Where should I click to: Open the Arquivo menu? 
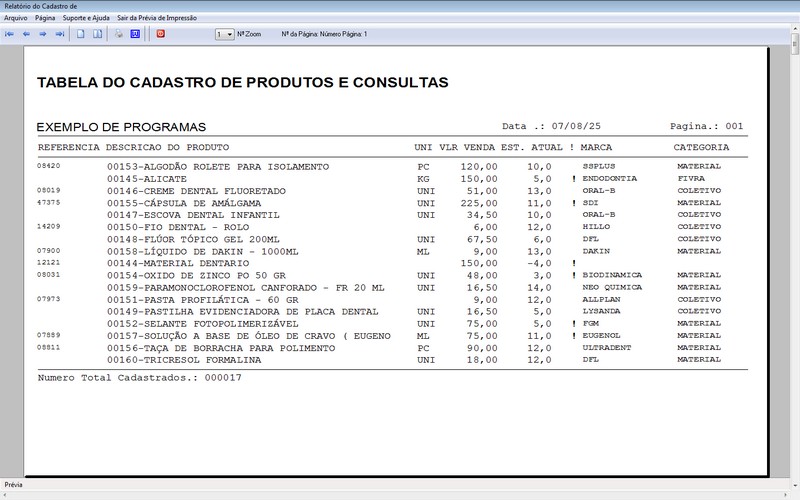click(x=16, y=18)
